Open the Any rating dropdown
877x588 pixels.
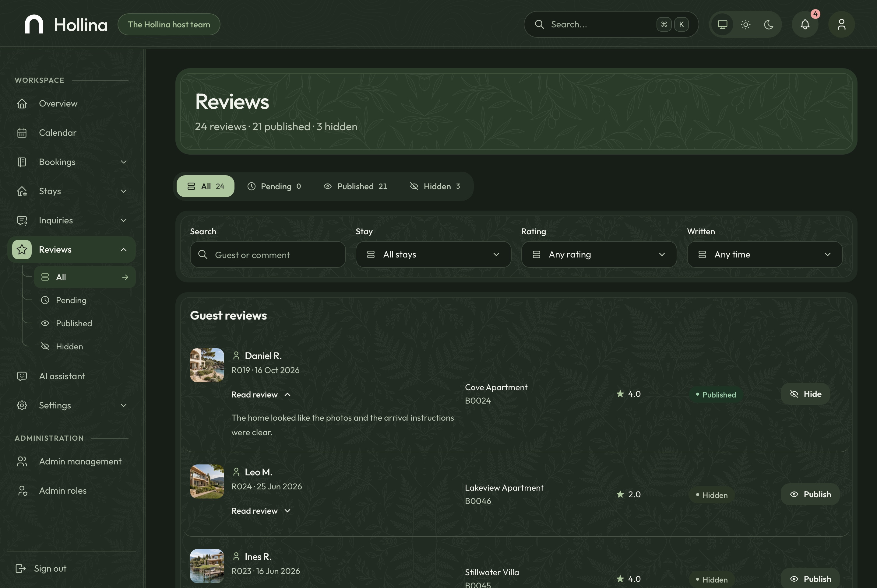[599, 255]
